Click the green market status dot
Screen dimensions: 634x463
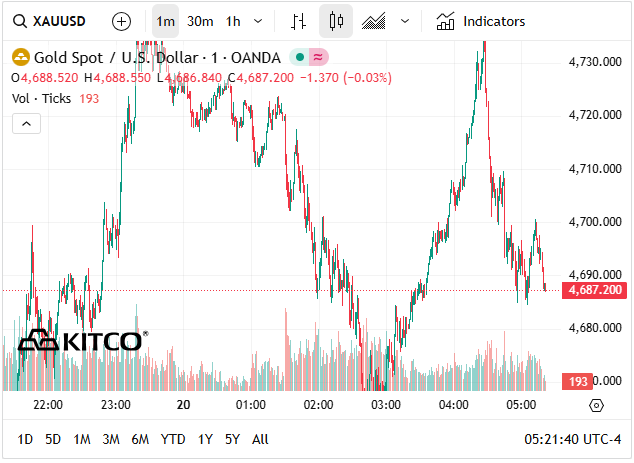pyautogui.click(x=298, y=58)
